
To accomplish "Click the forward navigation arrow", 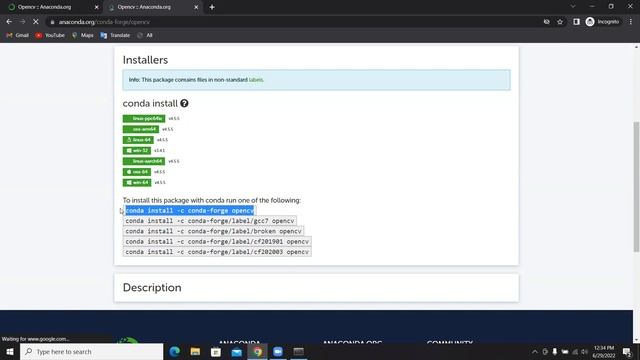I will pyautogui.click(x=22, y=22).
